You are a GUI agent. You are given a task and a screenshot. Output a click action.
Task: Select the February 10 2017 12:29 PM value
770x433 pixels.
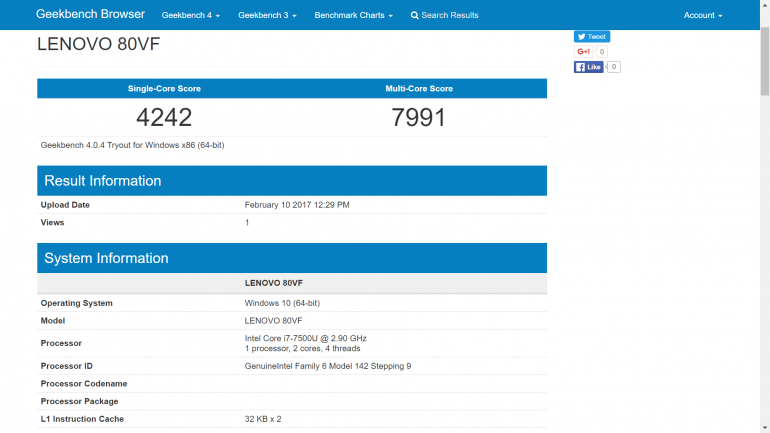(x=297, y=205)
